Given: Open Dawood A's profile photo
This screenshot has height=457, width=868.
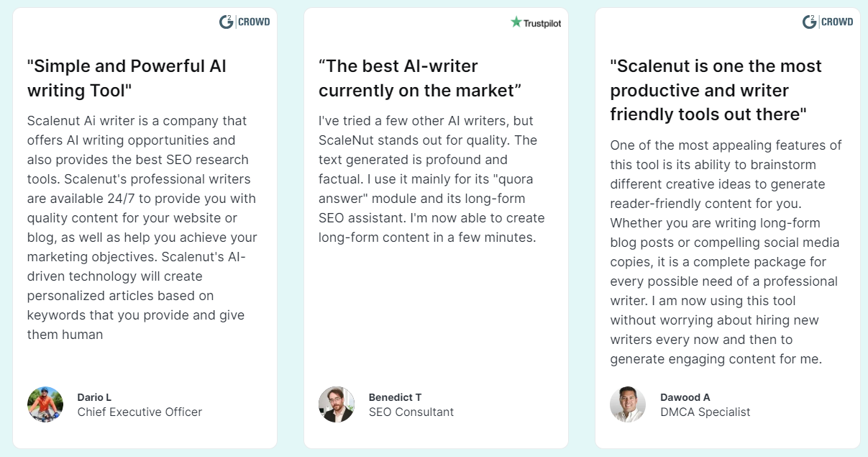Looking at the screenshot, I should click(628, 404).
